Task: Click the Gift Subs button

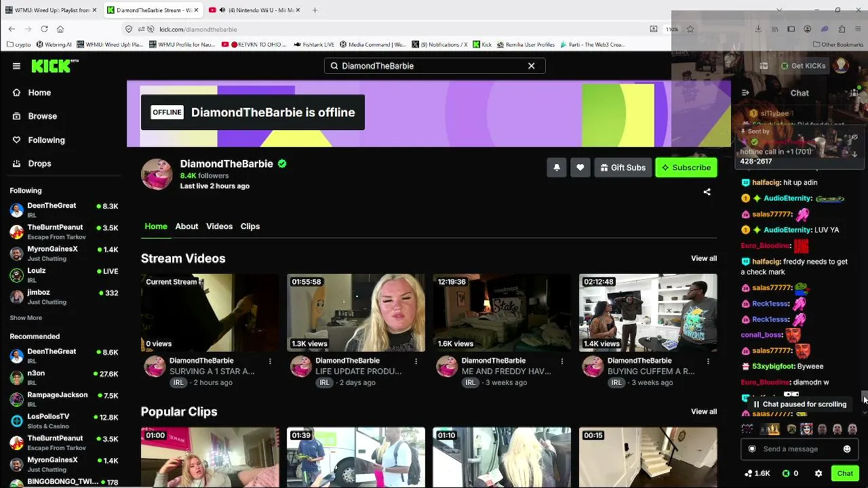Action: coord(623,167)
